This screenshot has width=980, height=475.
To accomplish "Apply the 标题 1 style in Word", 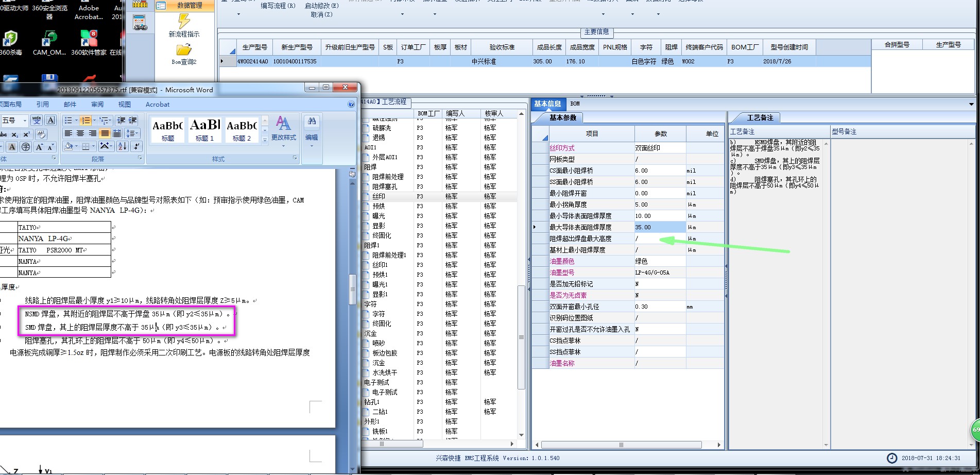I will click(204, 129).
